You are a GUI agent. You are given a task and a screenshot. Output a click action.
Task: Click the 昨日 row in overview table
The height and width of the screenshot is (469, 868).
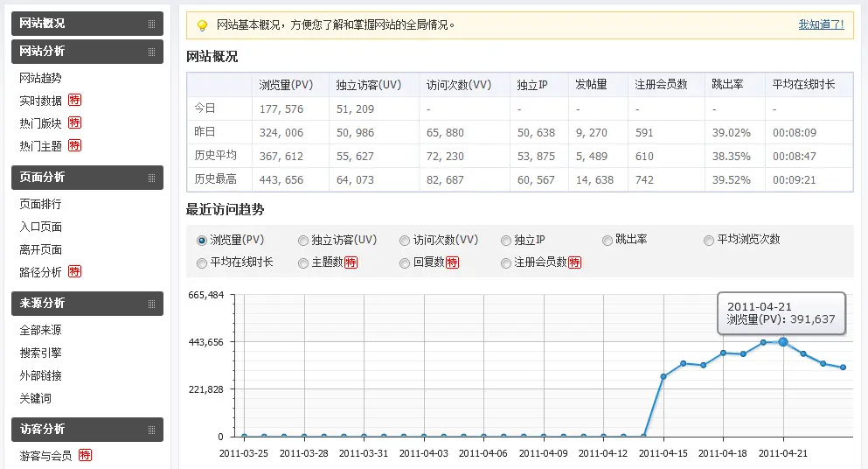[204, 132]
